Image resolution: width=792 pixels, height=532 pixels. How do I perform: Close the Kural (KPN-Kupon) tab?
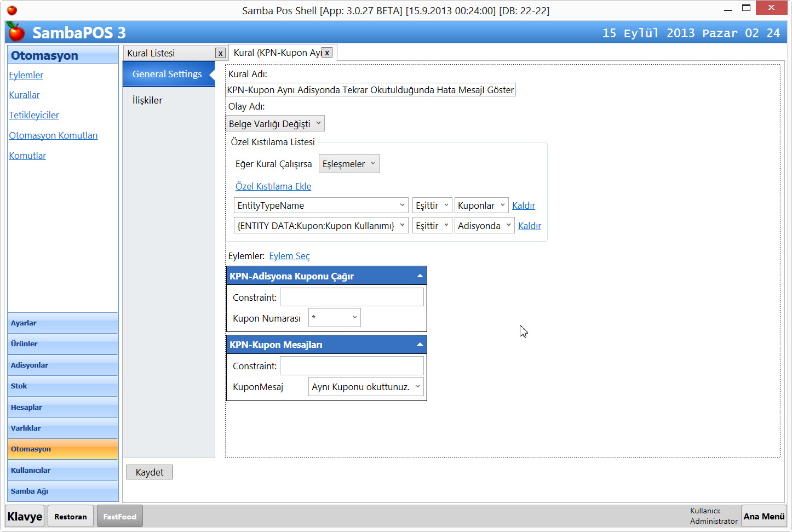(327, 53)
